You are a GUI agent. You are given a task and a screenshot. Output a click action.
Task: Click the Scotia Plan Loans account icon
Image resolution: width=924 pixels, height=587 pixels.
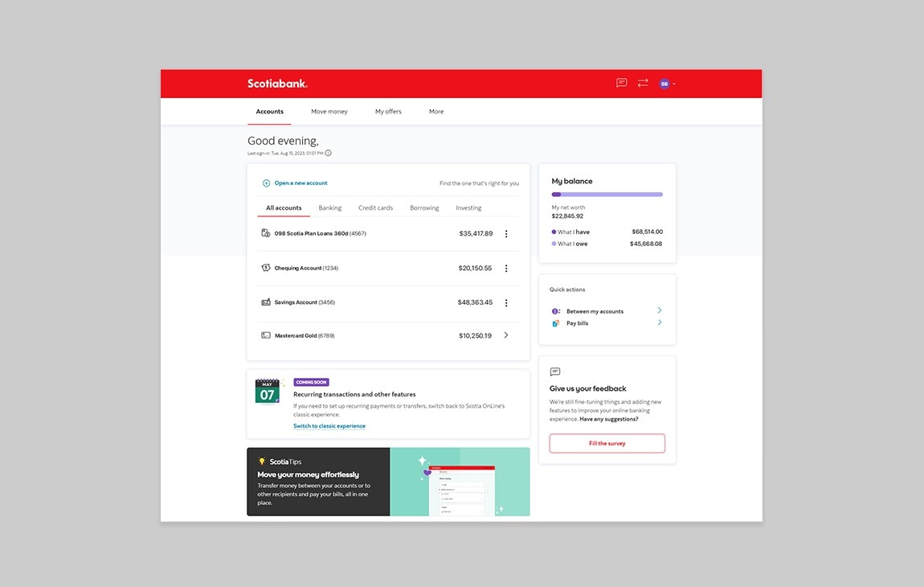[266, 233]
